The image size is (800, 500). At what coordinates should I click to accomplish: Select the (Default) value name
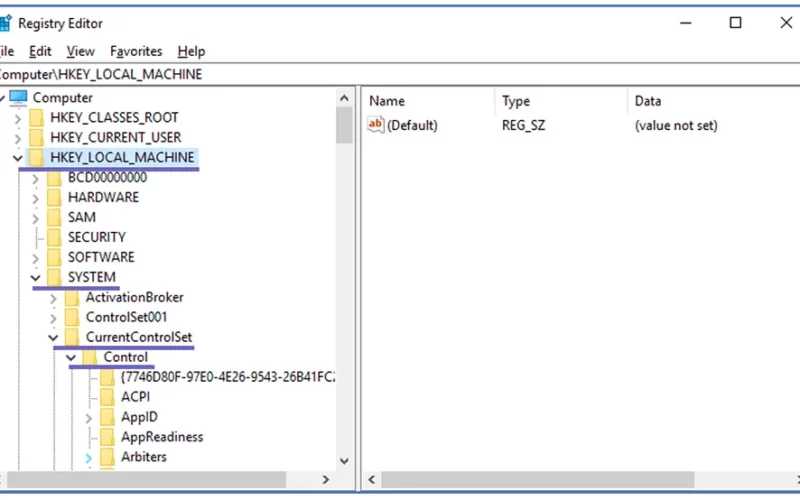pos(412,125)
